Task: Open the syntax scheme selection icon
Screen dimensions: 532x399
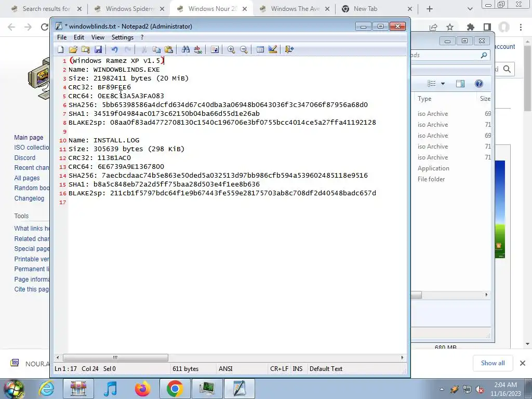Action: 260,49
